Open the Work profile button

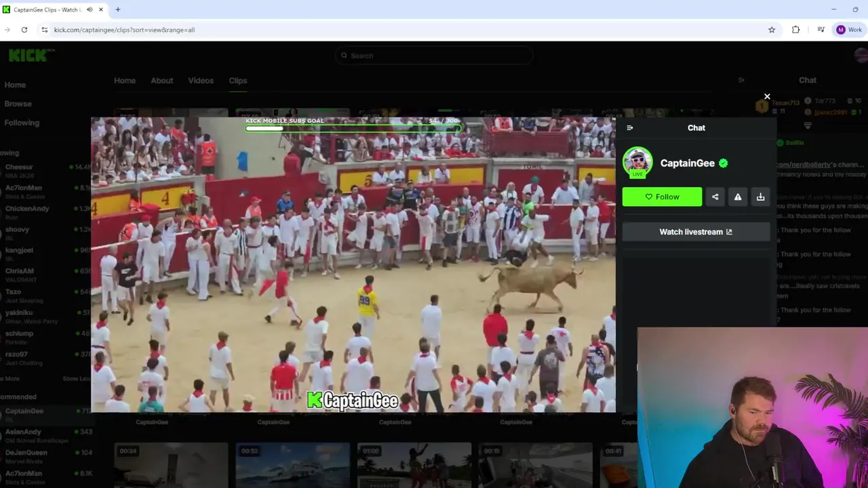coord(849,30)
